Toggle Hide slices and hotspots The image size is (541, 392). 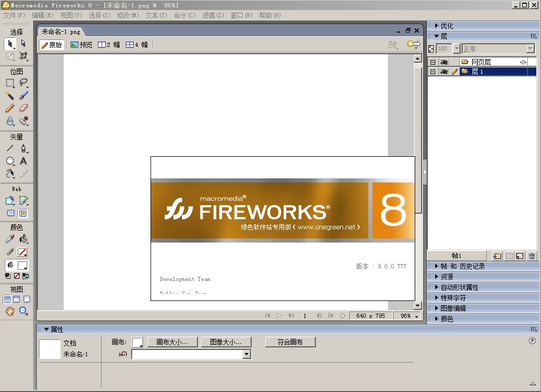point(11,213)
